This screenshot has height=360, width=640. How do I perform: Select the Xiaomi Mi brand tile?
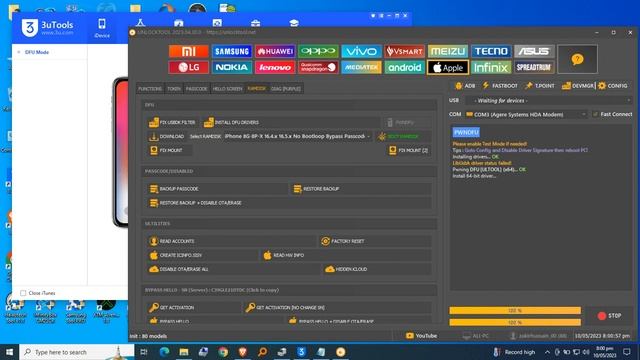[x=189, y=51]
